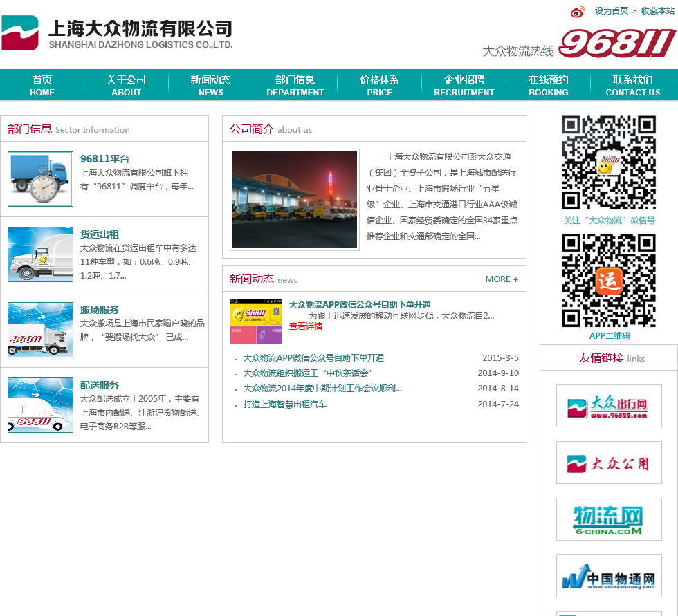Click 收藏本站 link

pos(658,11)
